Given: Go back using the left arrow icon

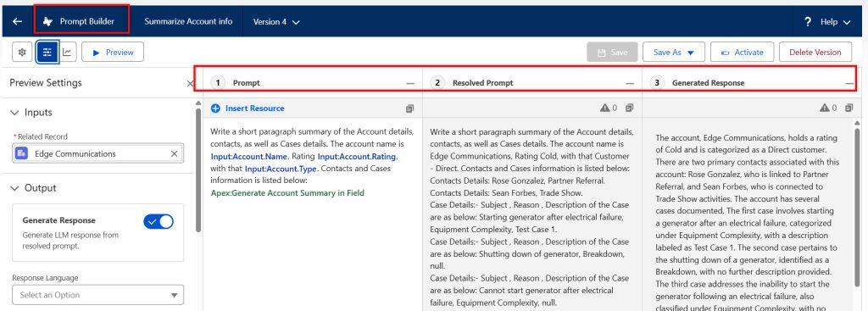Looking at the screenshot, I should (18, 21).
